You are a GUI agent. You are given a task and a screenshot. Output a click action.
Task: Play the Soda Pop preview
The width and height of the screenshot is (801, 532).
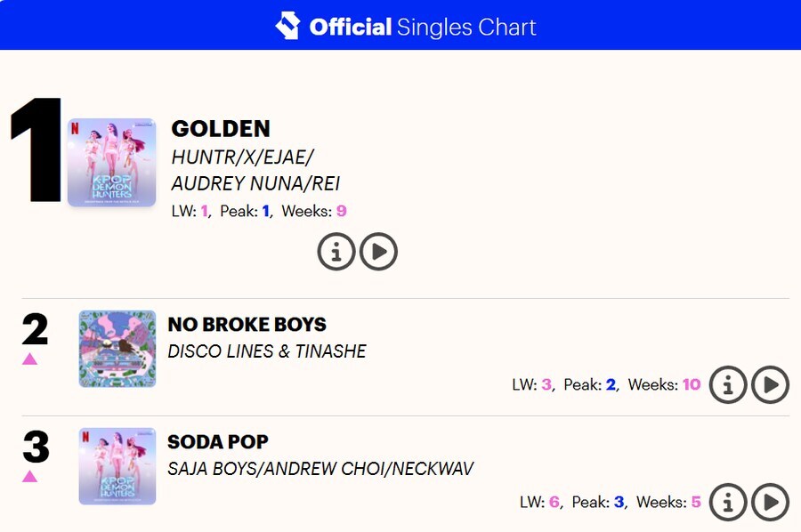click(771, 503)
